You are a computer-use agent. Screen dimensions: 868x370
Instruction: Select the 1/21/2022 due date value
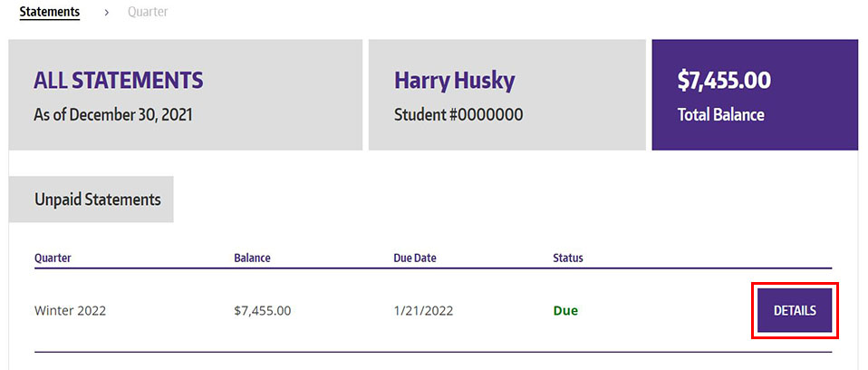[423, 310]
